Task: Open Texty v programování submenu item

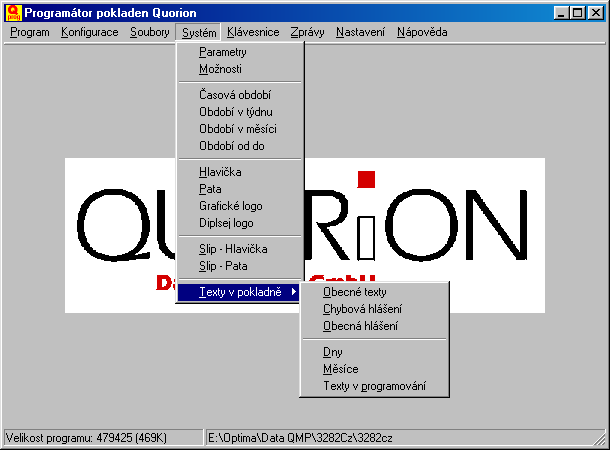Action: 374,386
